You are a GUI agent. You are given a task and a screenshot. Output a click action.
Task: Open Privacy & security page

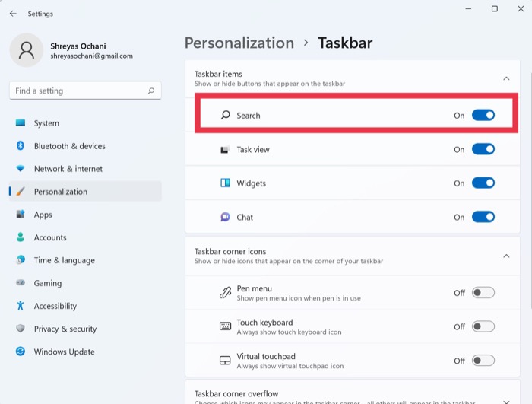[65, 329]
